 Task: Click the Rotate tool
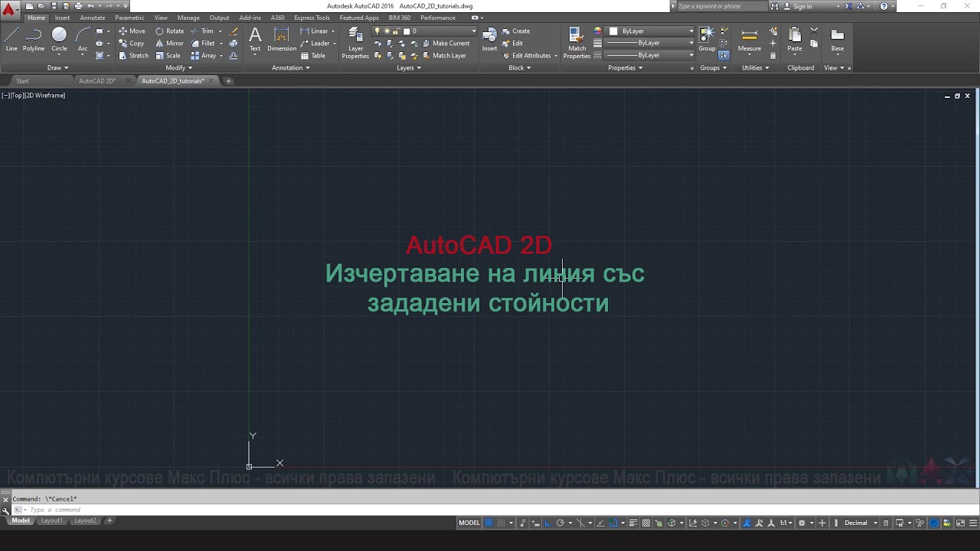coord(170,31)
